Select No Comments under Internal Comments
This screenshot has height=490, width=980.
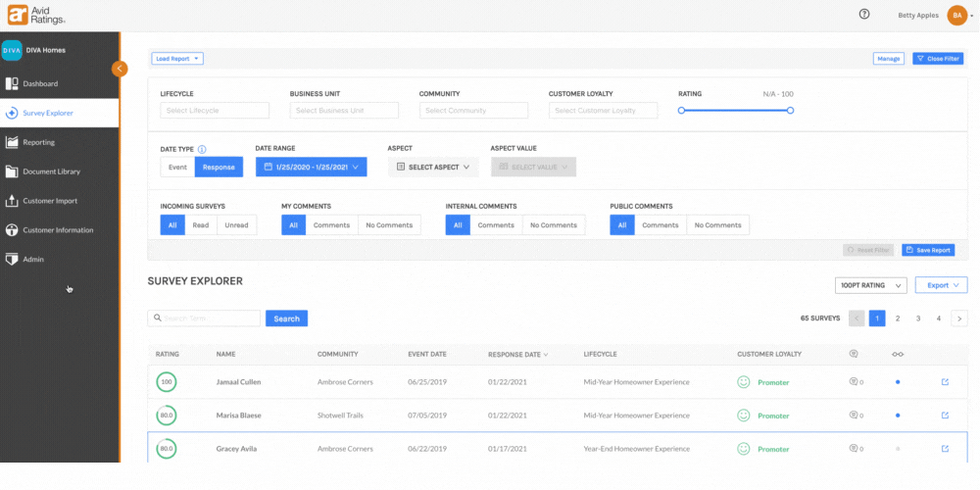point(553,225)
